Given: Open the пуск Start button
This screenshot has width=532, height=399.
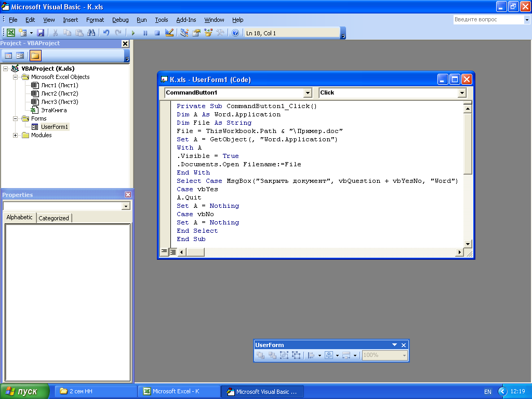Looking at the screenshot, I should point(25,391).
